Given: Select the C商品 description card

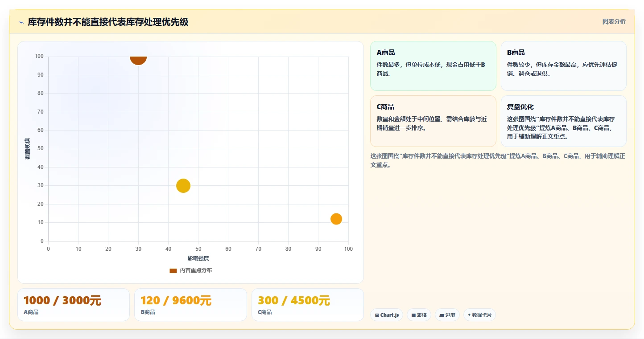Looking at the screenshot, I should pyautogui.click(x=433, y=121).
